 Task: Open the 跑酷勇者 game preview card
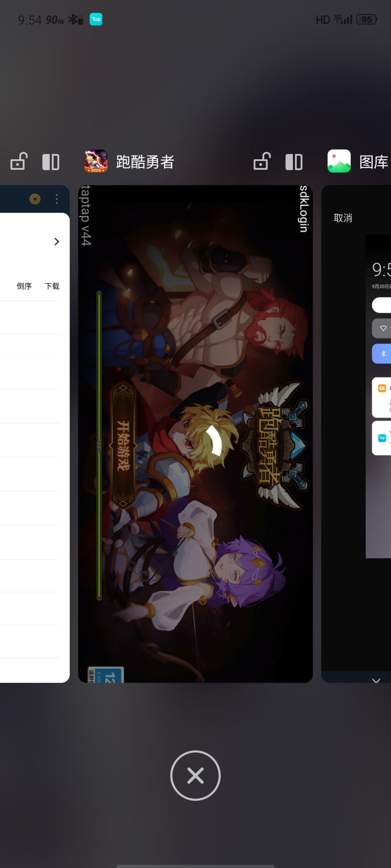(x=195, y=434)
